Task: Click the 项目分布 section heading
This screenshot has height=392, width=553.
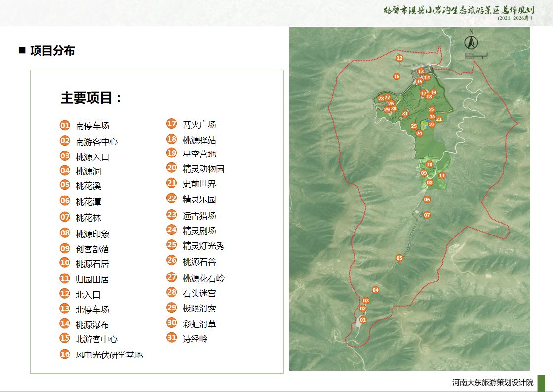Action: [52, 51]
